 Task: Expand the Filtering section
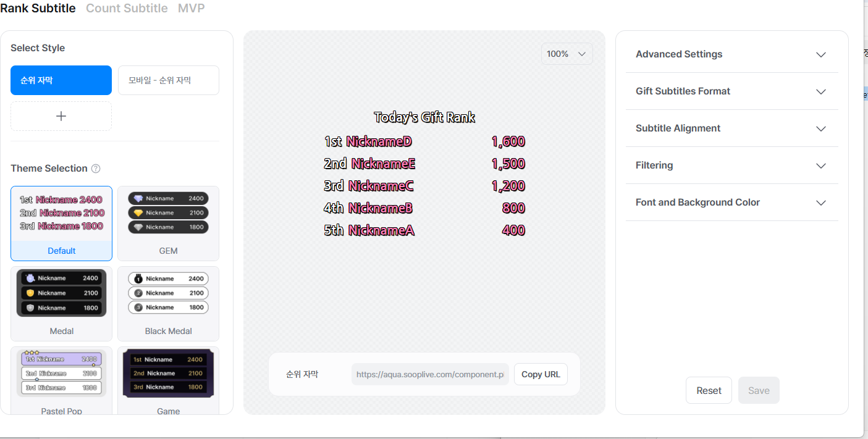click(731, 165)
